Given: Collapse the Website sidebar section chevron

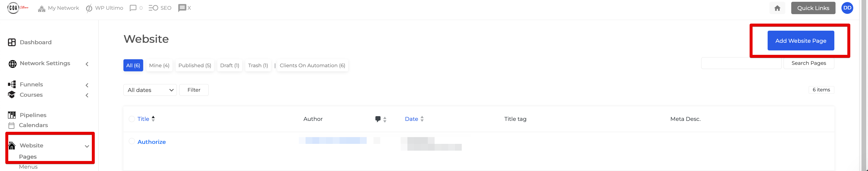Looking at the screenshot, I should click(87, 147).
